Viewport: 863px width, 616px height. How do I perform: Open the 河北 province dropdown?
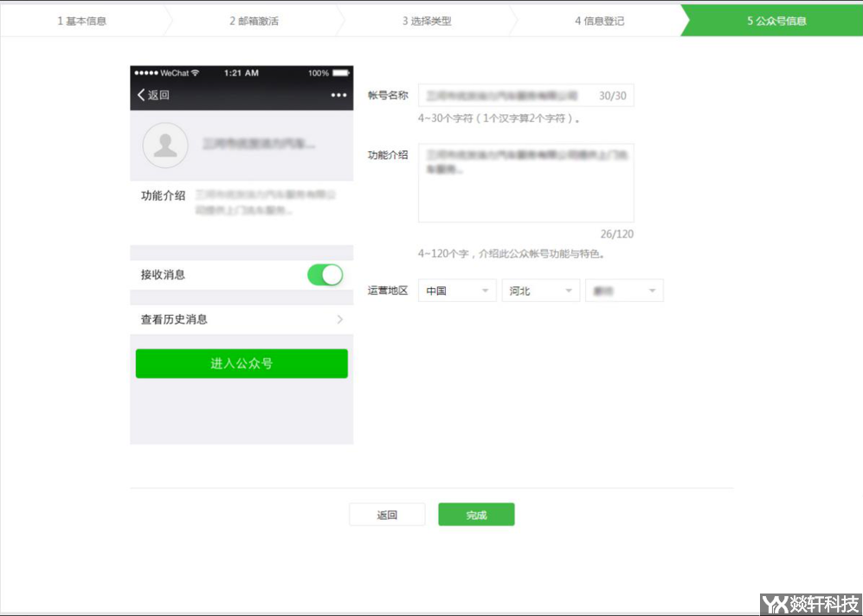click(540, 291)
